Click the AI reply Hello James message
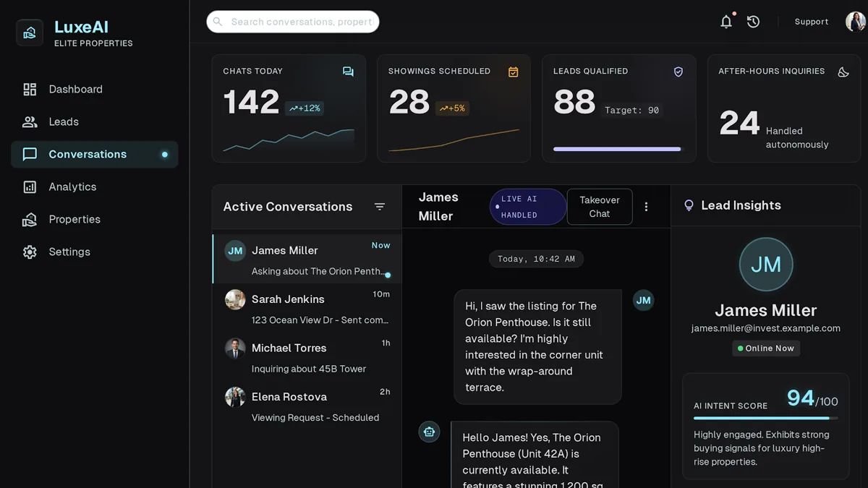 coord(535,455)
